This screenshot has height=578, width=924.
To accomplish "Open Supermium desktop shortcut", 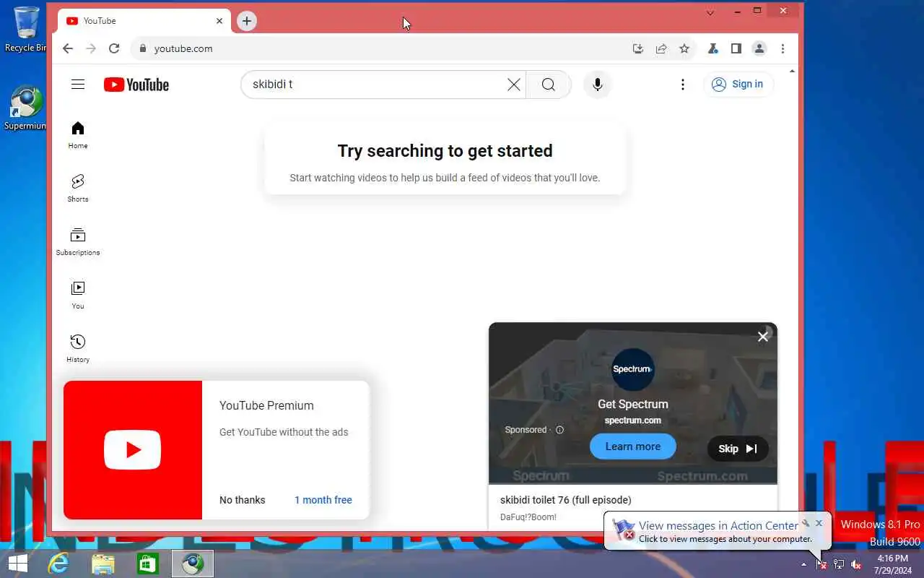I will 25,108.
